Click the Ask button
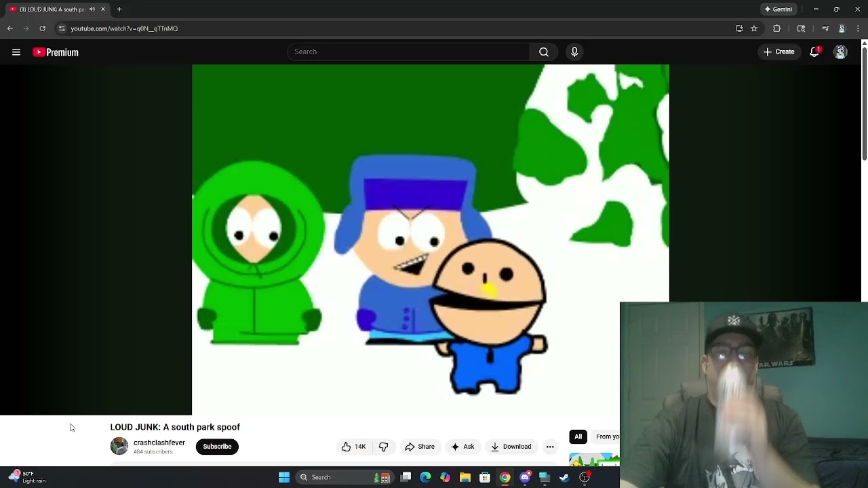868x488 pixels. coord(462,447)
